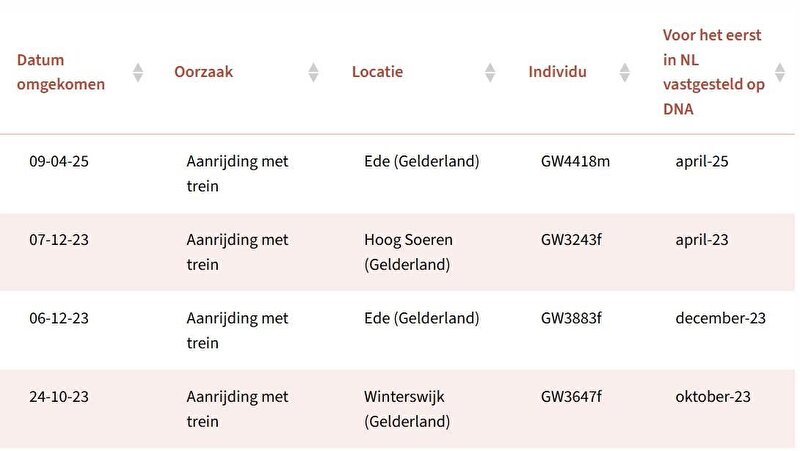Image resolution: width=800 pixels, height=451 pixels.
Task: Select date cell 07-12-23
Action: point(59,240)
